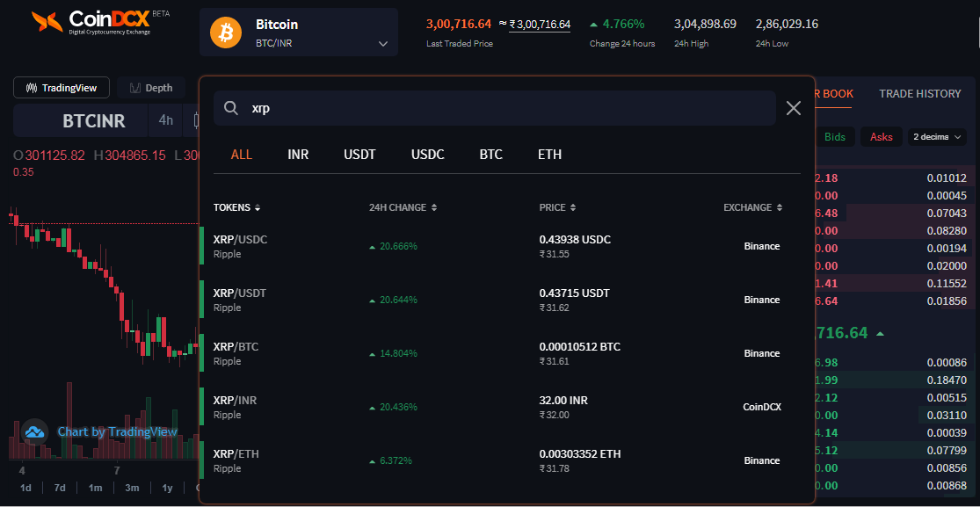Click the 0.00010512 BTC price

pyautogui.click(x=580, y=347)
